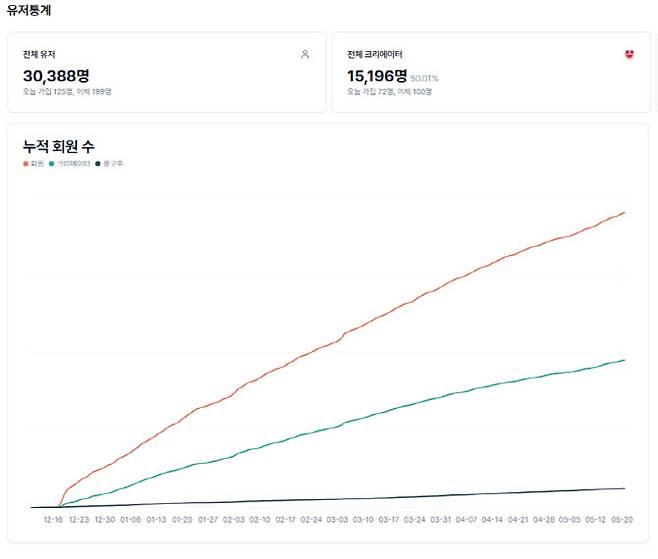This screenshot has width=658, height=559.
Task: Click the 누적 회원 수 chart title
Action: [59, 147]
